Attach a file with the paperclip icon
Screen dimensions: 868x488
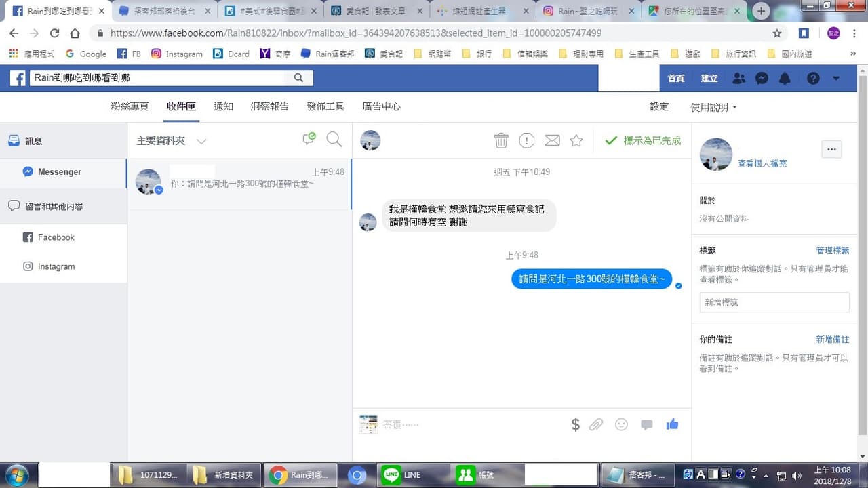click(x=595, y=424)
